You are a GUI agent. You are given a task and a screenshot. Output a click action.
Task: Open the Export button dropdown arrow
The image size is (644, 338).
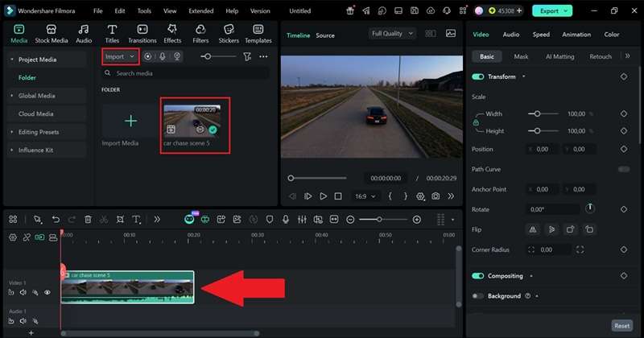pos(566,11)
